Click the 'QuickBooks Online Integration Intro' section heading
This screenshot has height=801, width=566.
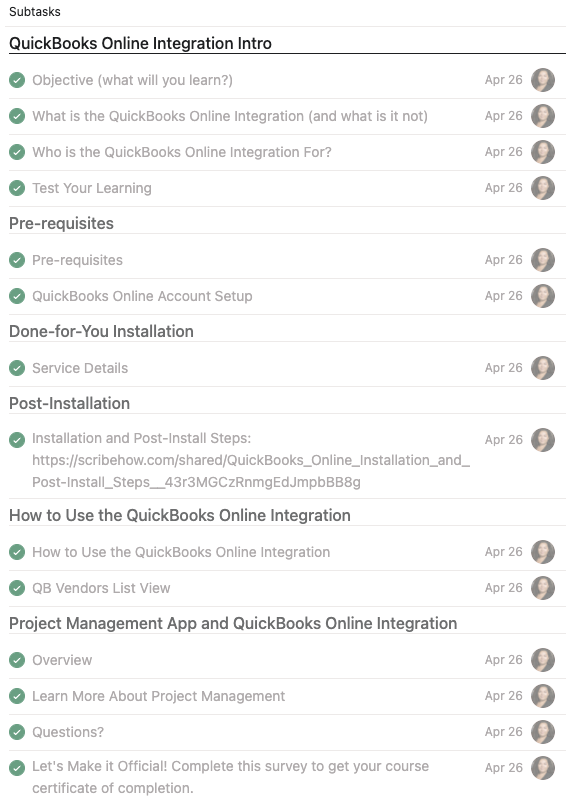coord(140,43)
